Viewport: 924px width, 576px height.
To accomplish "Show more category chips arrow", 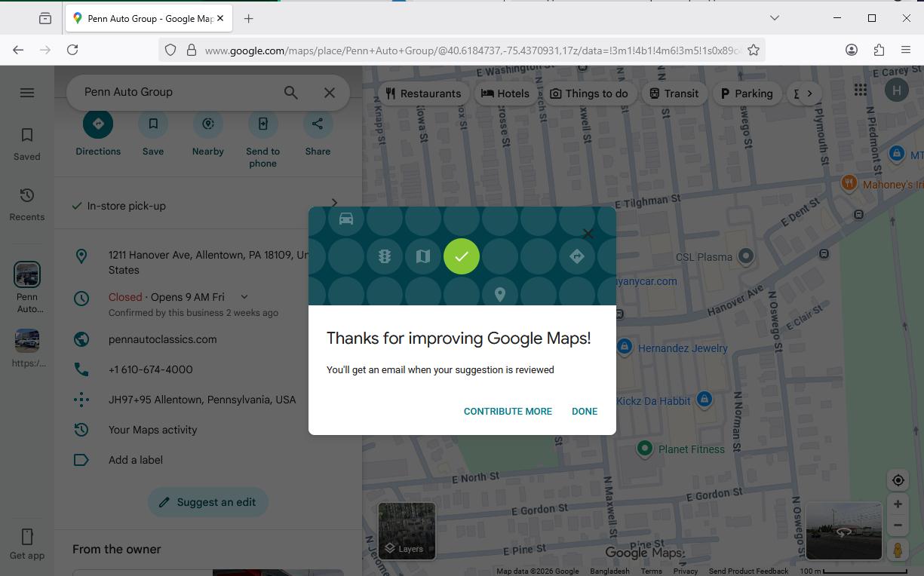I will 809,93.
